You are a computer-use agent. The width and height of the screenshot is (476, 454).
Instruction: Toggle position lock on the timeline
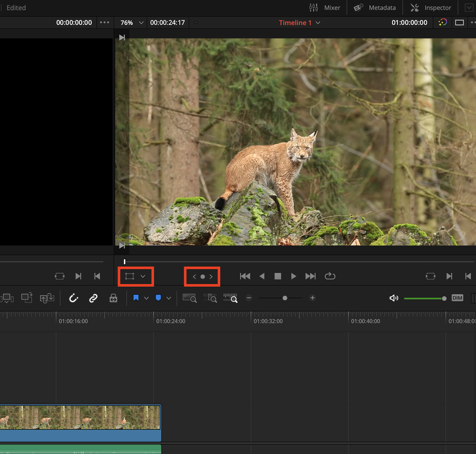pyautogui.click(x=114, y=298)
